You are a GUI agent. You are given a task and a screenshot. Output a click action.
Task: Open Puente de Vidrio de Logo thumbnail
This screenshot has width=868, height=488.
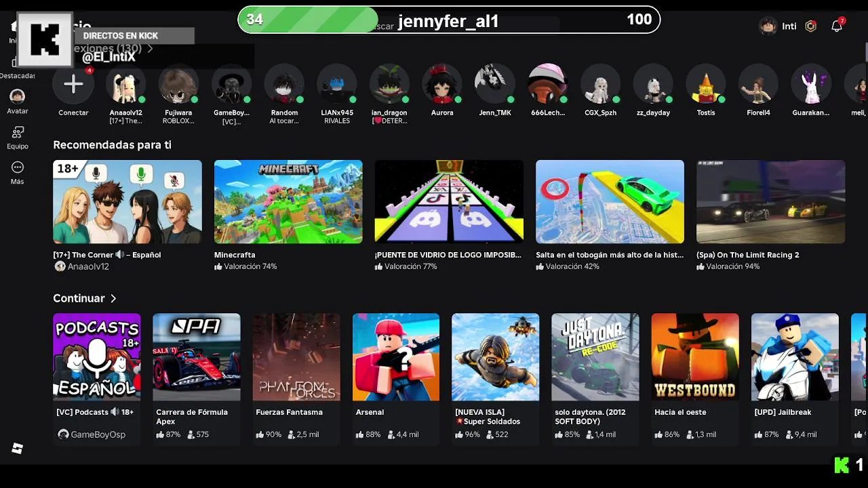449,201
